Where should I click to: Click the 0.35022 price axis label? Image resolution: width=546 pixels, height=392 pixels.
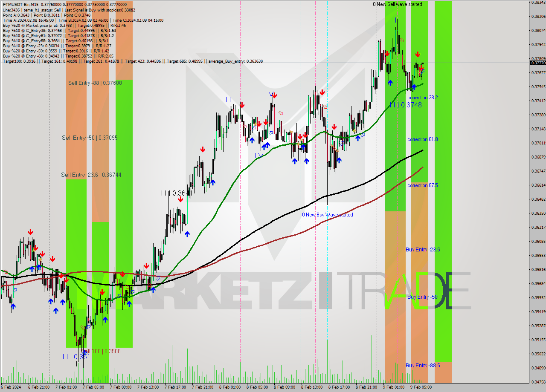tap(538, 354)
